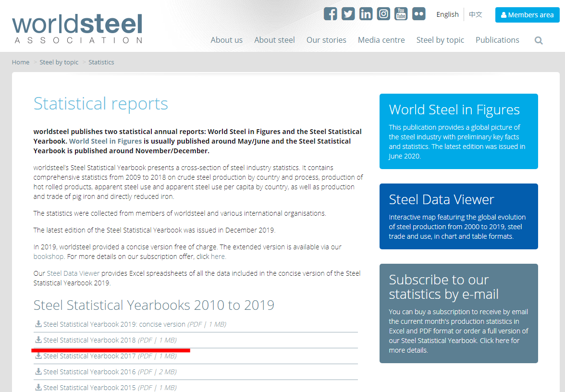Open the About us menu
This screenshot has width=565, height=392.
(x=227, y=40)
